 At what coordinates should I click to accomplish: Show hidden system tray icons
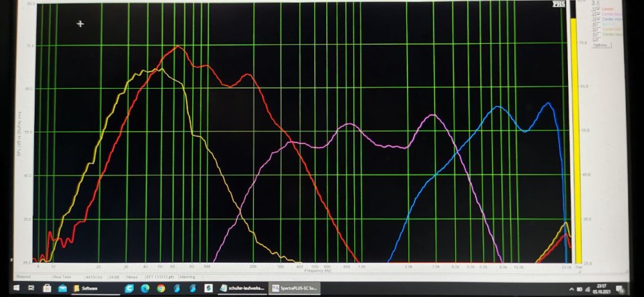572,289
